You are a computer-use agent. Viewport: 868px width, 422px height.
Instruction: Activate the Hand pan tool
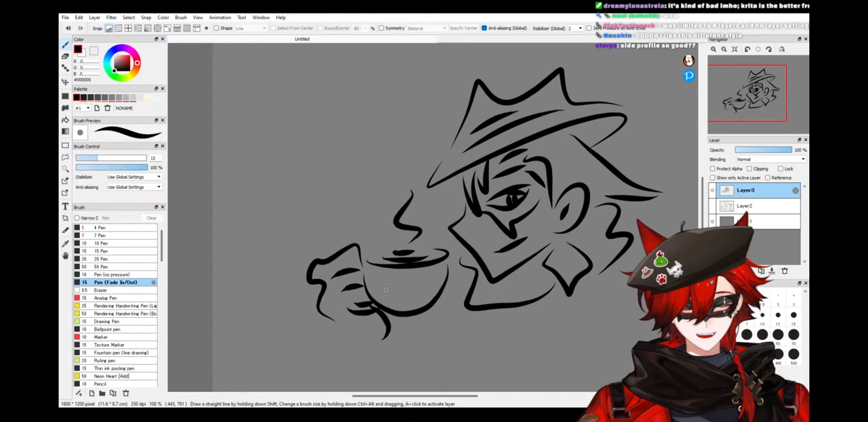point(65,256)
